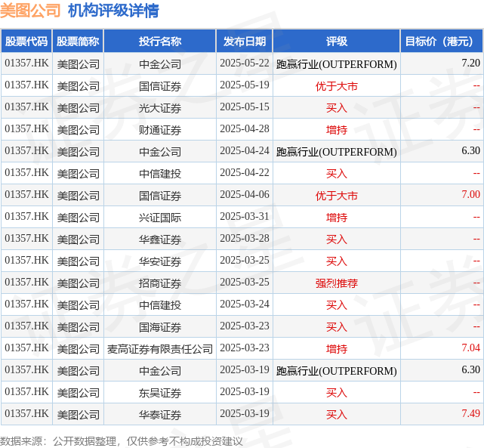Viewport: 484px width, 448px height.
Task: Click 增持 rating in the 麦高证券 row
Action: coord(337,349)
